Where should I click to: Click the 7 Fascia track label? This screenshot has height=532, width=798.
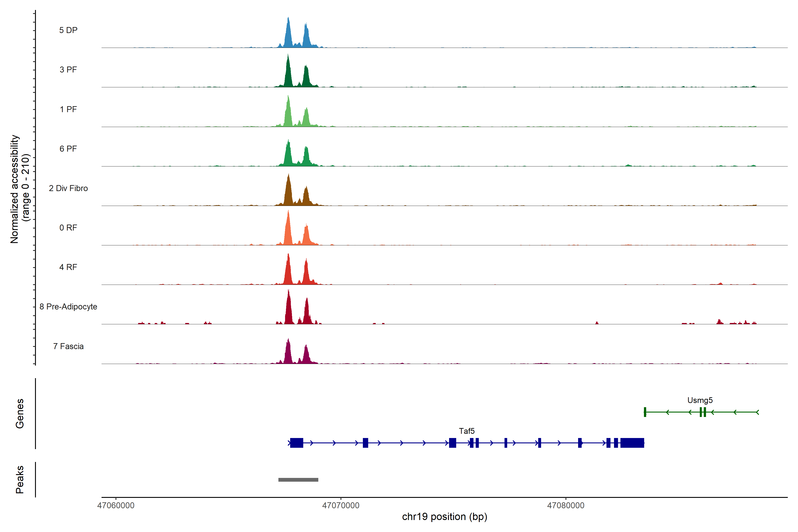coord(68,346)
